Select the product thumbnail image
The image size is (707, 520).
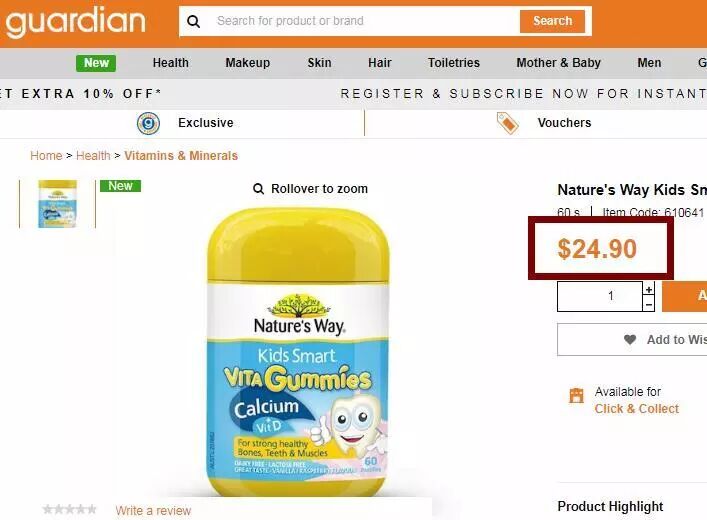coord(57,204)
